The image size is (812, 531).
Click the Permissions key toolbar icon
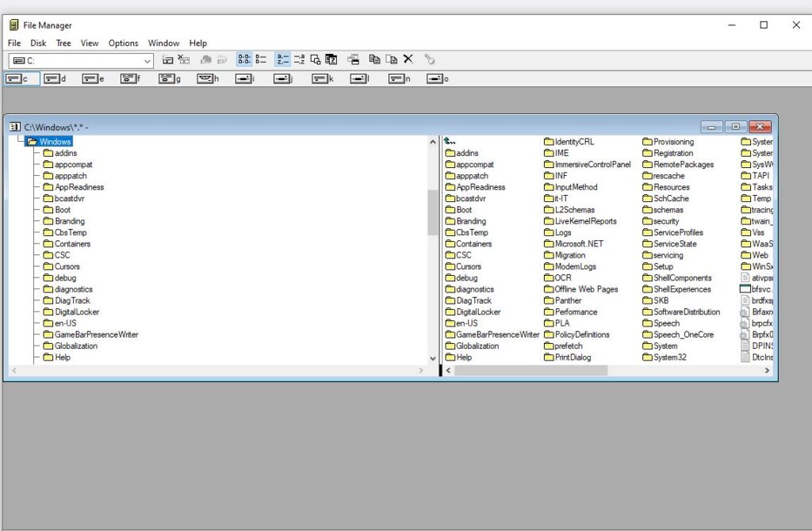click(x=429, y=60)
